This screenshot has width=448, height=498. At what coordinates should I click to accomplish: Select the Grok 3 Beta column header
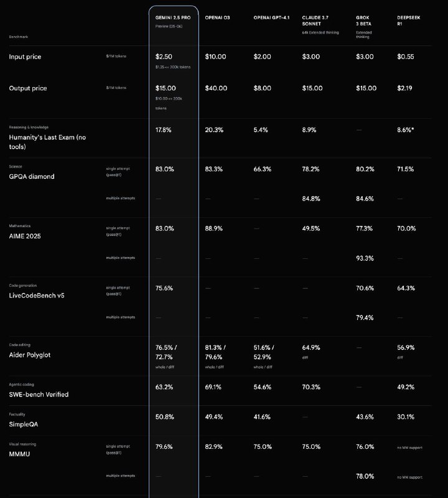363,21
